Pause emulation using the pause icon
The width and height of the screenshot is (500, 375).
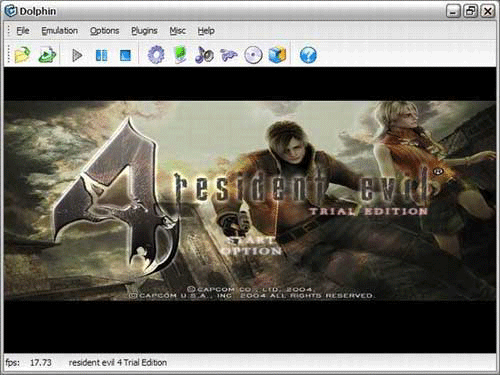click(x=101, y=55)
